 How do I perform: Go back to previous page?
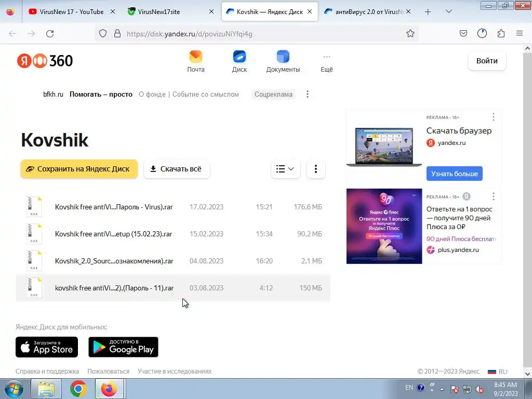[x=12, y=34]
